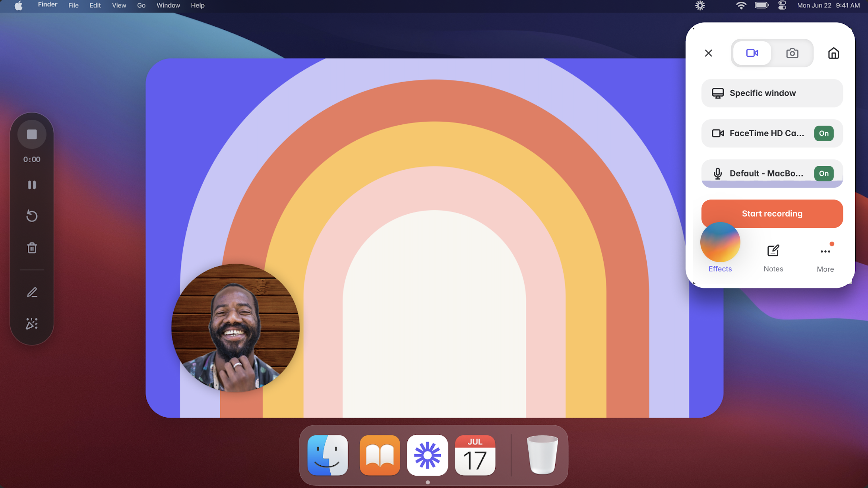The height and width of the screenshot is (488, 868).
Task: Open the home icon in the Loom panel
Action: (833, 53)
